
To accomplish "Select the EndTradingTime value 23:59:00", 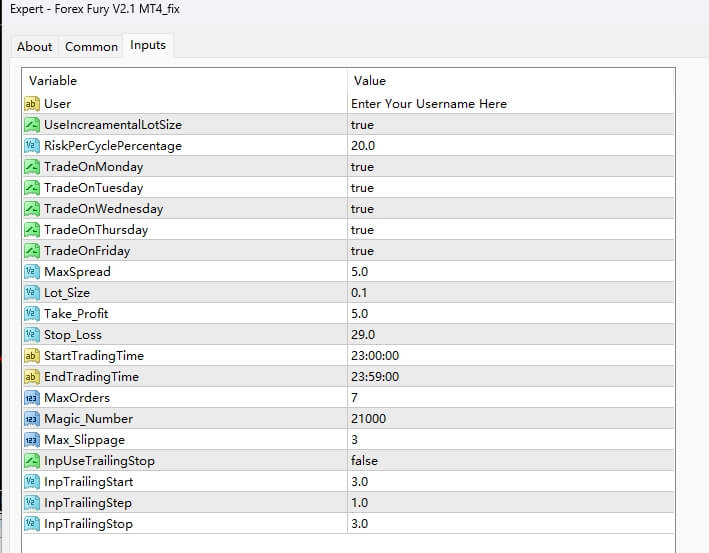I will (x=375, y=377).
